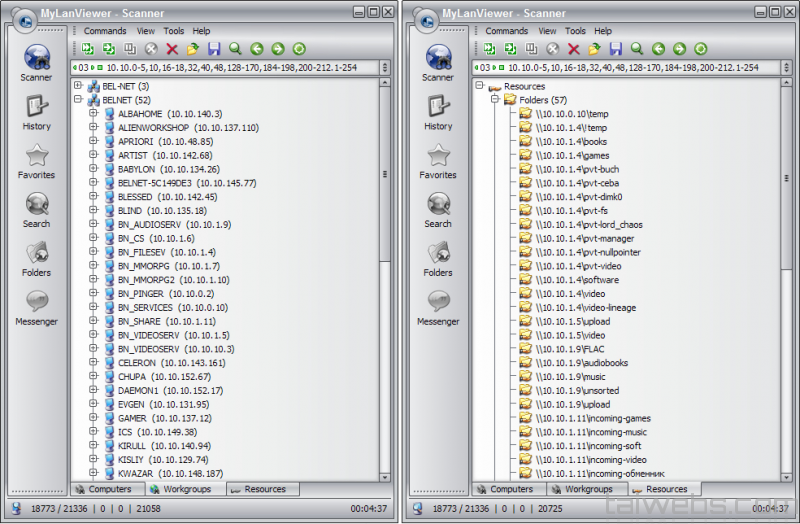The image size is (800, 524).
Task: Open Favorites in the right window sidebar
Action: pyautogui.click(x=437, y=160)
